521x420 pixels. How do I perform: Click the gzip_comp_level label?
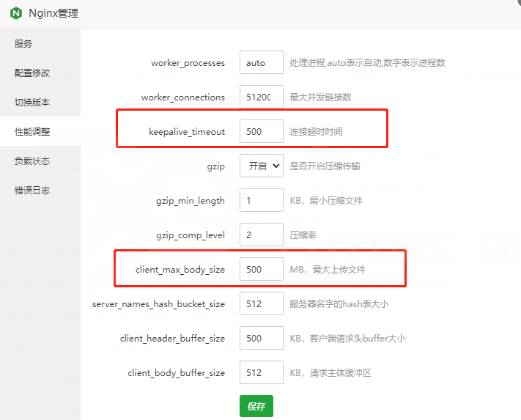191,235
